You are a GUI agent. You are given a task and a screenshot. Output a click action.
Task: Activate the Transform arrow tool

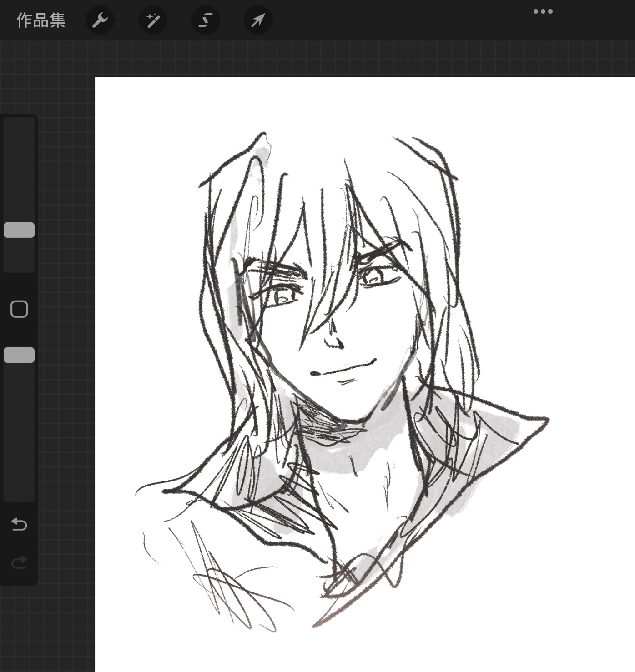point(258,20)
